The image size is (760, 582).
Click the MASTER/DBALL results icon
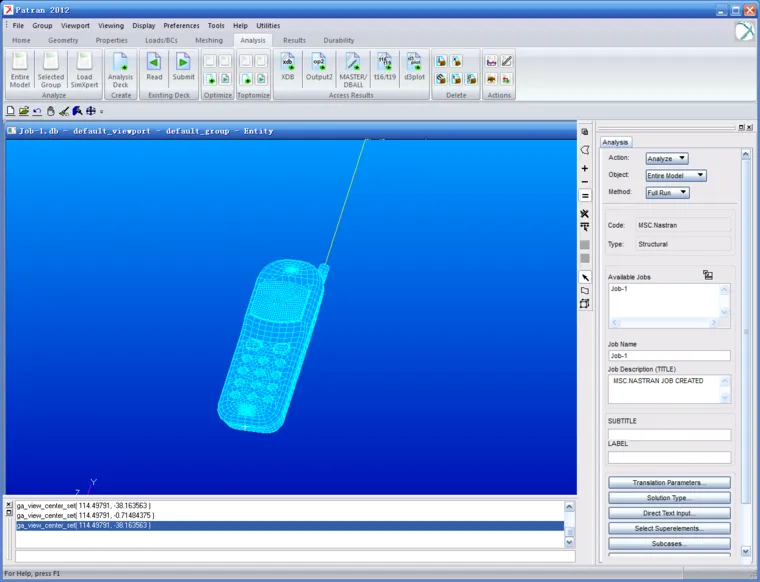[353, 70]
